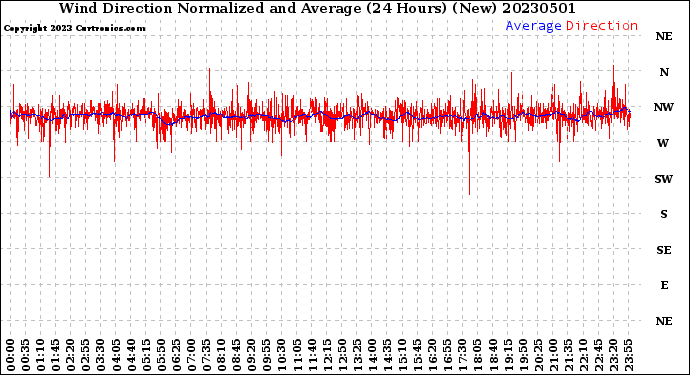Click the bottom 'NE' axis label
This screenshot has height=375, width=690.
tap(664, 321)
